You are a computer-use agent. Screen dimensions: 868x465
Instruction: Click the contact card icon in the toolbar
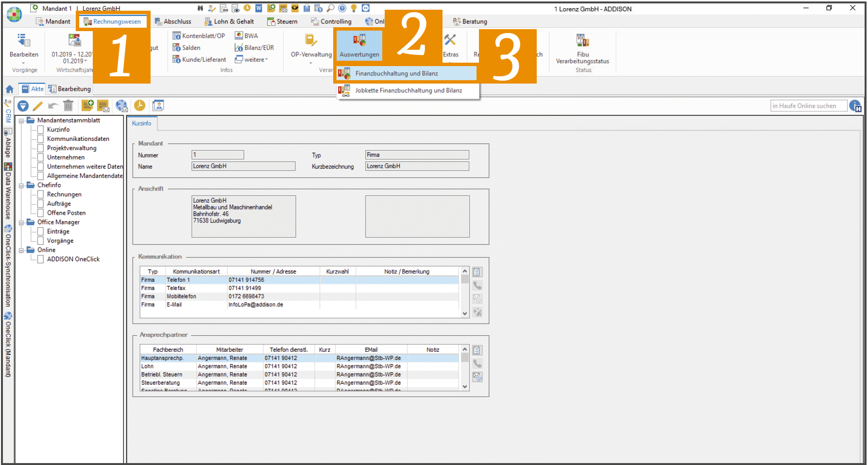coord(158,105)
